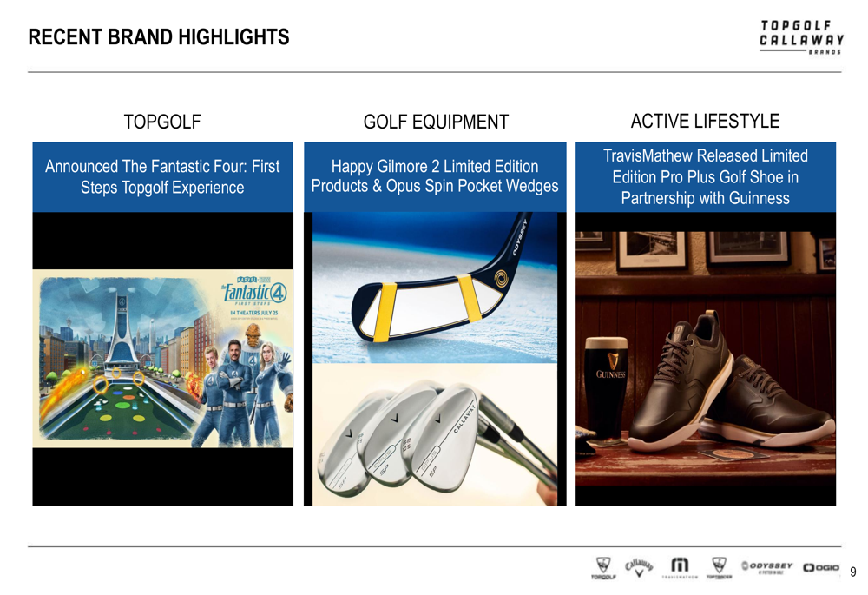Click the TravisMathew logo in footer
The image size is (868, 595).
(680, 568)
